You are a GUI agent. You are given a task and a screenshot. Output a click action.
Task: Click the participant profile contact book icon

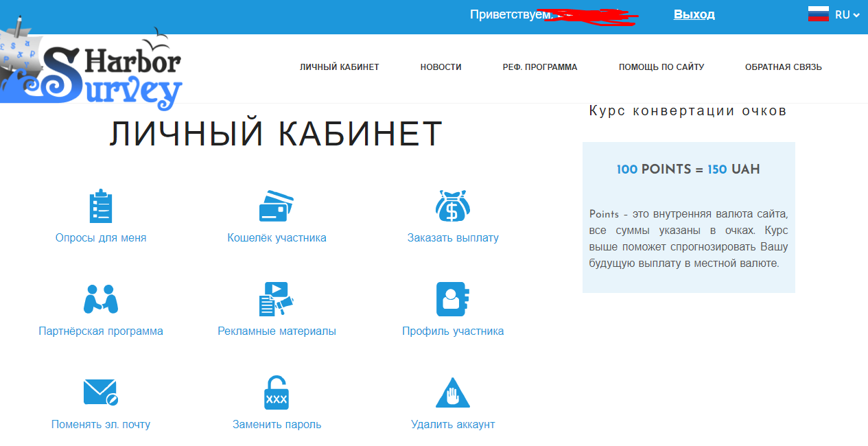click(453, 299)
